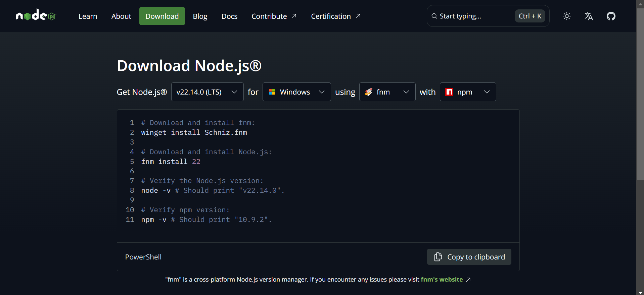Screen dimensions: 644x295
Task: Open the v22.14.0 (LTS) version dropdown
Action: (x=208, y=92)
